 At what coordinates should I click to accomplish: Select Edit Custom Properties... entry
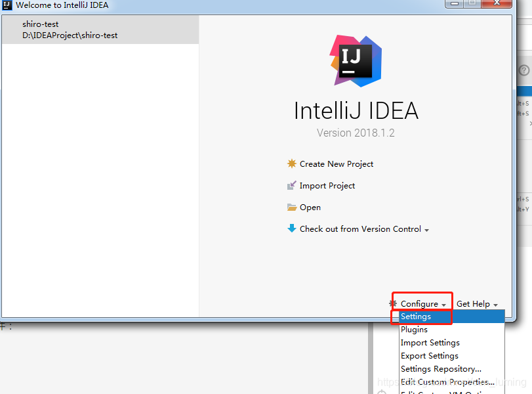tap(452, 382)
